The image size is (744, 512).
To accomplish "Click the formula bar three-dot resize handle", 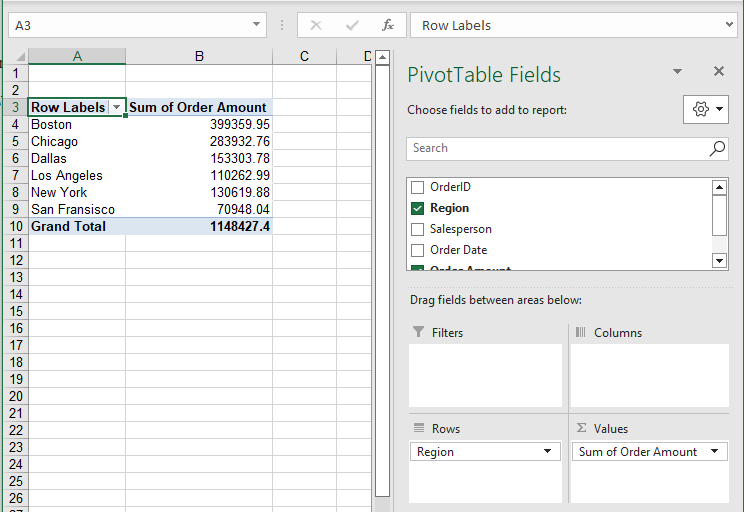I will coord(282,25).
